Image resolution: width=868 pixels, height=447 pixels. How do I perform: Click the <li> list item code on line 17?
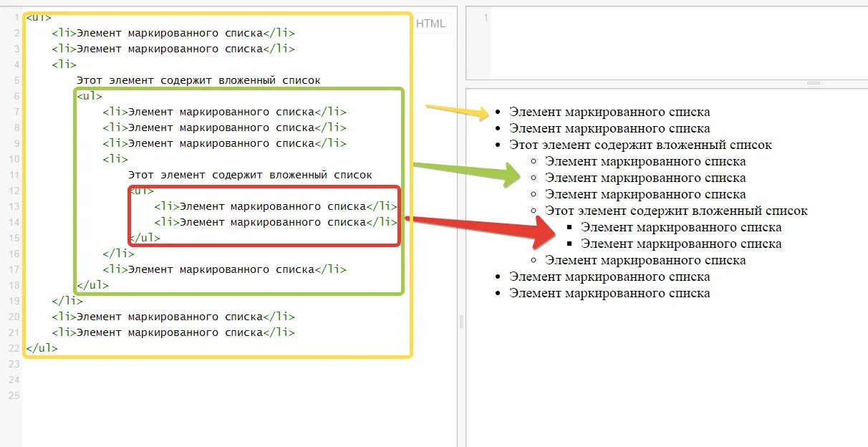click(x=224, y=269)
